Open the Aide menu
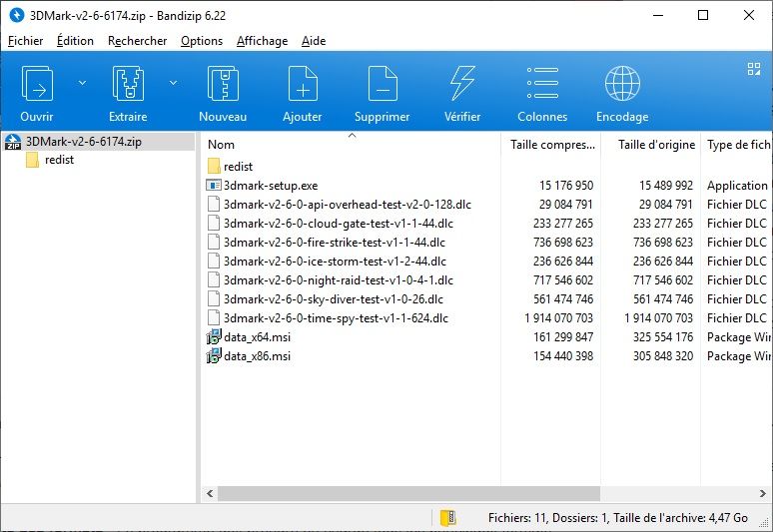773x532 pixels. [314, 41]
